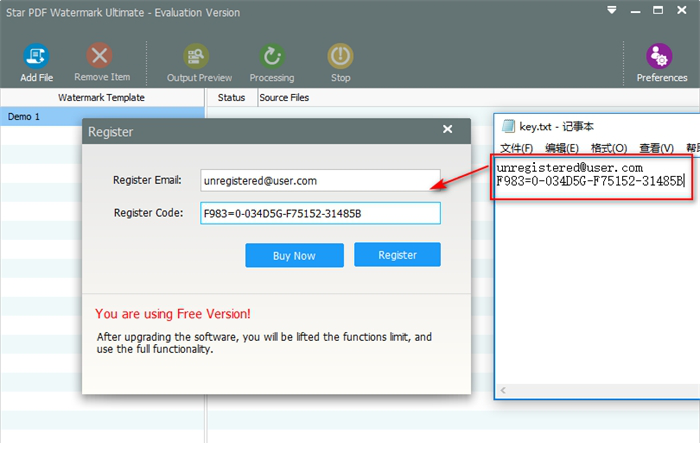This screenshot has width=700, height=460.
Task: Click the Watermark Template column header
Action: tap(101, 97)
